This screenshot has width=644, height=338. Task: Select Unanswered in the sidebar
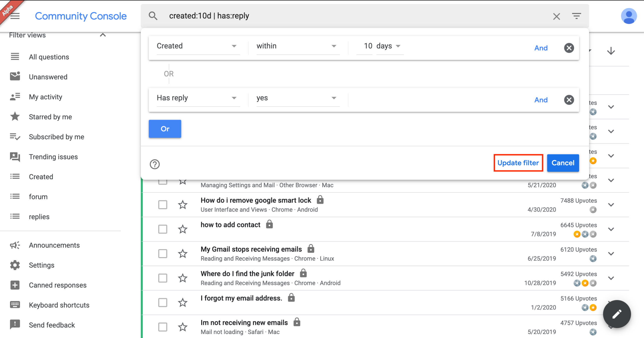coord(48,77)
